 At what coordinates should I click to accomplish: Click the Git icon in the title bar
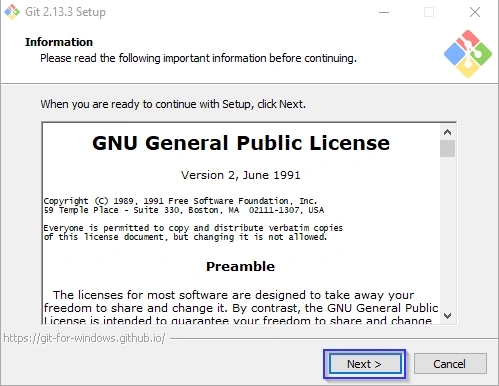[12, 12]
